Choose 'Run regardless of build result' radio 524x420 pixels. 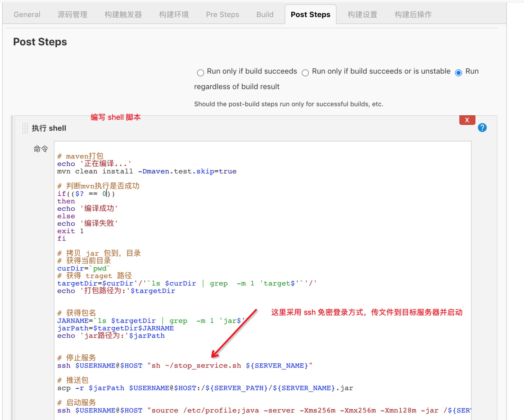[x=458, y=73]
